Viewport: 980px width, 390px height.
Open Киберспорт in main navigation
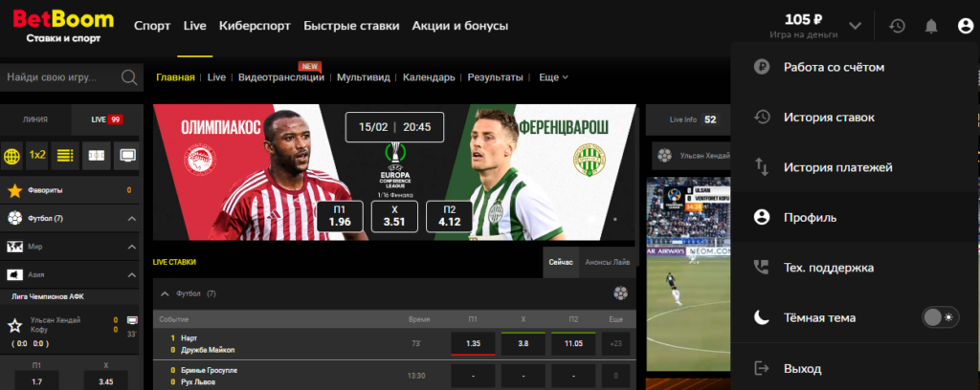255,26
